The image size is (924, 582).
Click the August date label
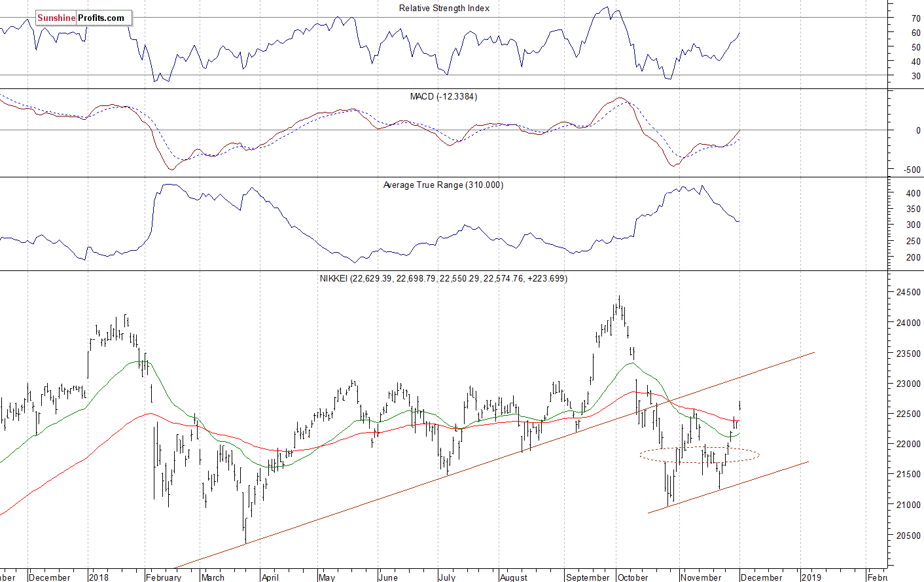click(514, 577)
